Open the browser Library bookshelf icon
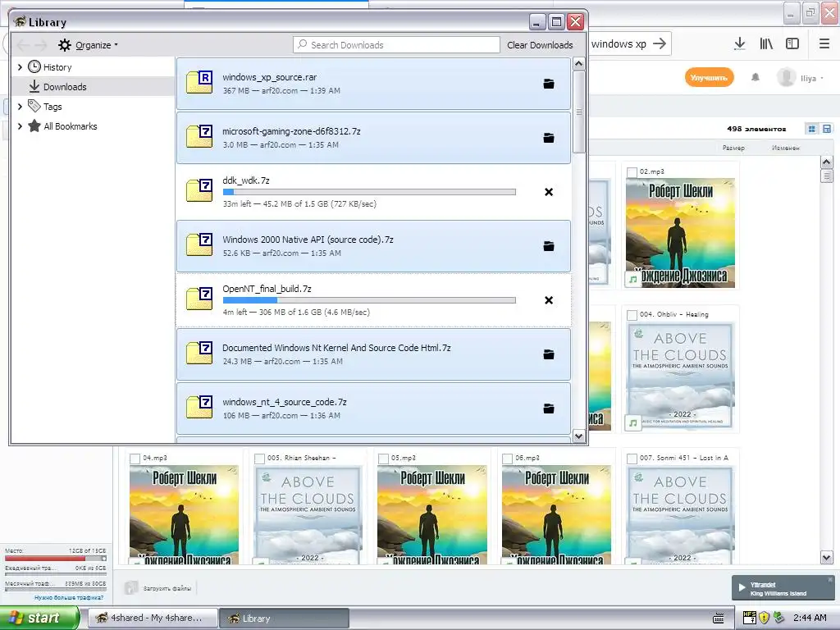This screenshot has width=840, height=630. pos(766,44)
